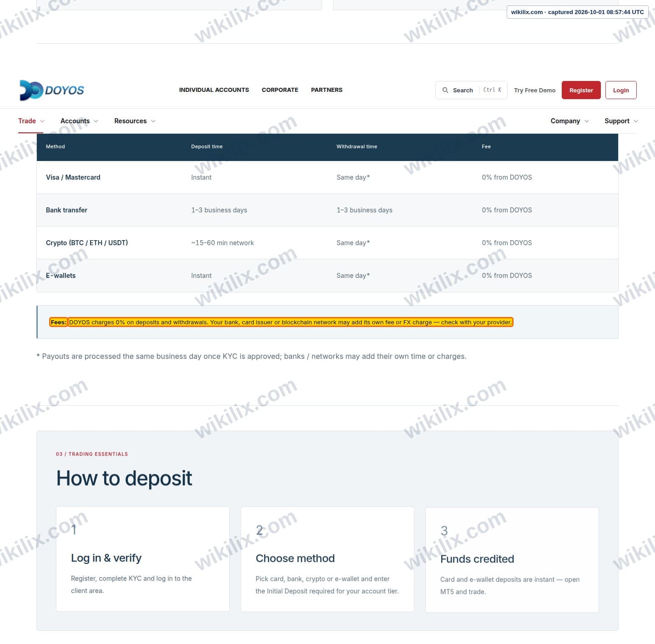
Task: Expand the Support dropdown
Action: [621, 121]
